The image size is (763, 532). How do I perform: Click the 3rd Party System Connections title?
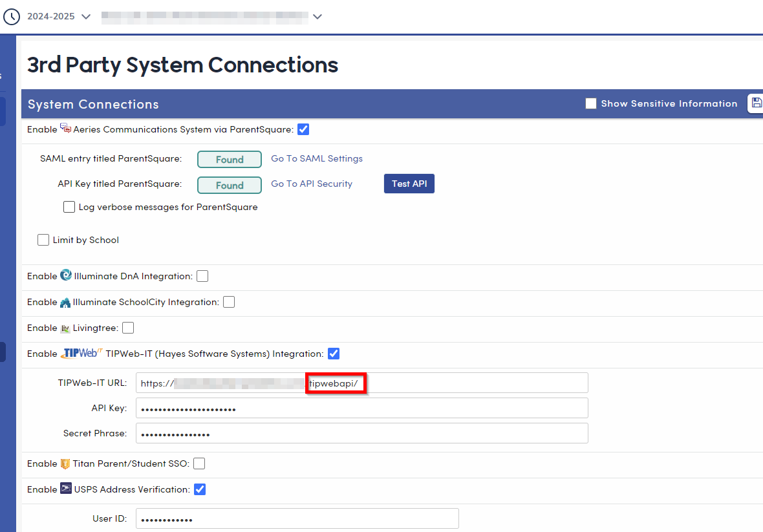click(182, 65)
